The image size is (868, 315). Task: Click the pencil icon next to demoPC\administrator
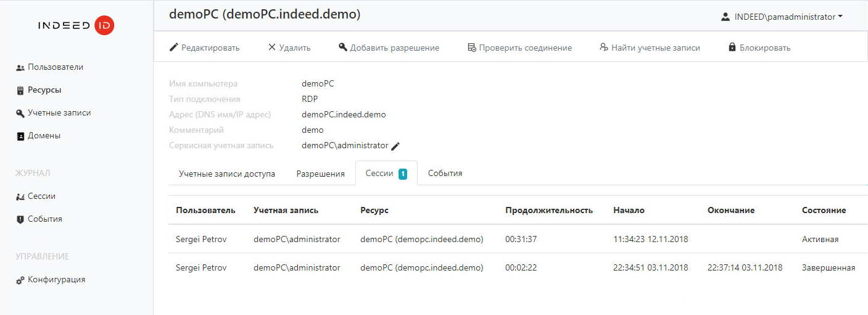pyautogui.click(x=396, y=146)
